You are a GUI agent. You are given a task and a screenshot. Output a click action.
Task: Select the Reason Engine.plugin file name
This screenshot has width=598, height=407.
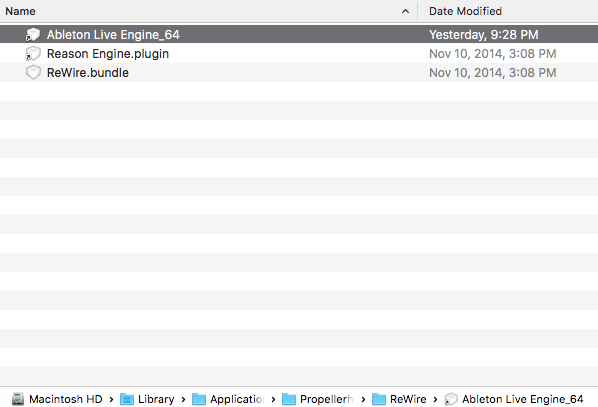(108, 54)
